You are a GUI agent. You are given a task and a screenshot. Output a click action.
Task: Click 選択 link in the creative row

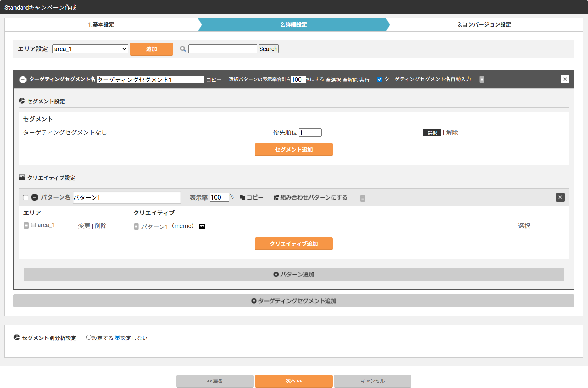click(x=524, y=226)
